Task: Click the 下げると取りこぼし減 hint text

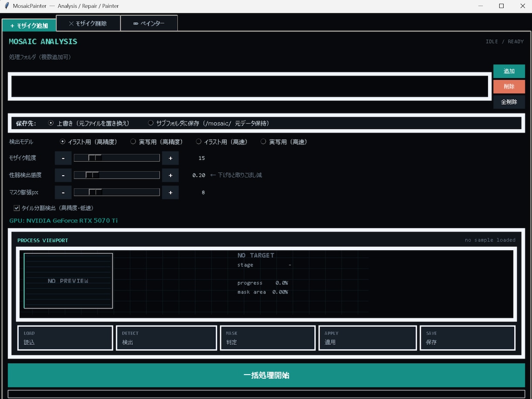Action: (236, 175)
